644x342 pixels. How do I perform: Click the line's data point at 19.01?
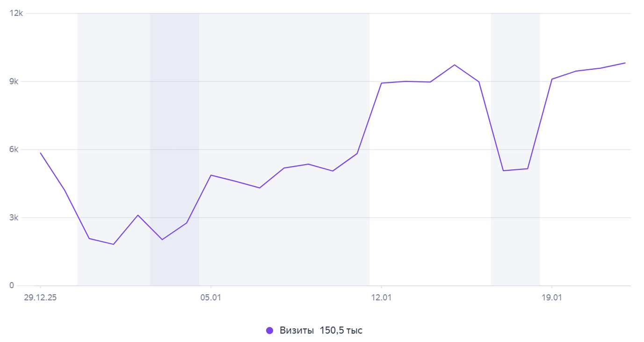(552, 79)
